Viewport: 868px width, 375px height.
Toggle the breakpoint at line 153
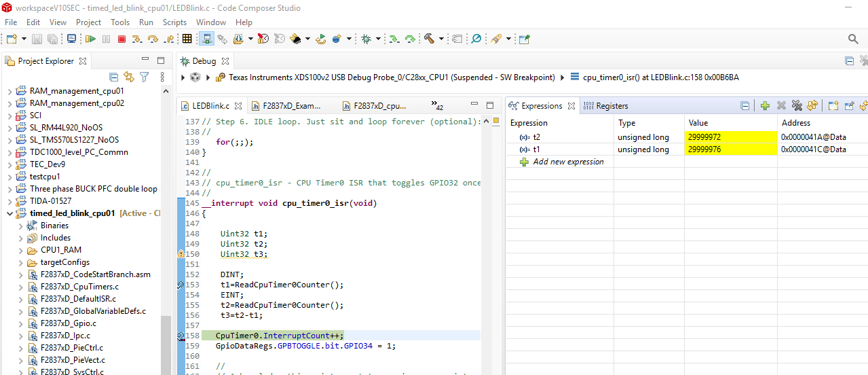click(x=181, y=285)
